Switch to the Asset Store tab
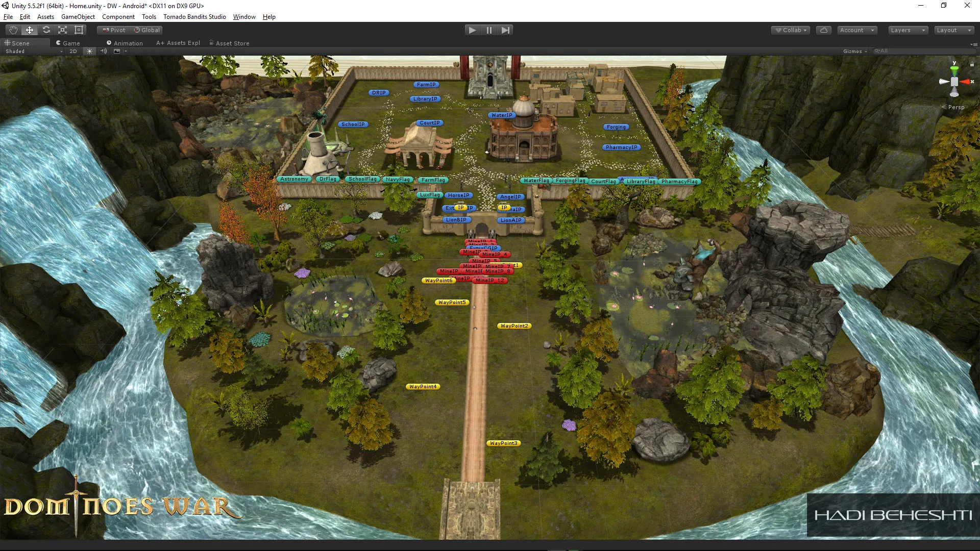The width and height of the screenshot is (980, 551). coord(230,43)
